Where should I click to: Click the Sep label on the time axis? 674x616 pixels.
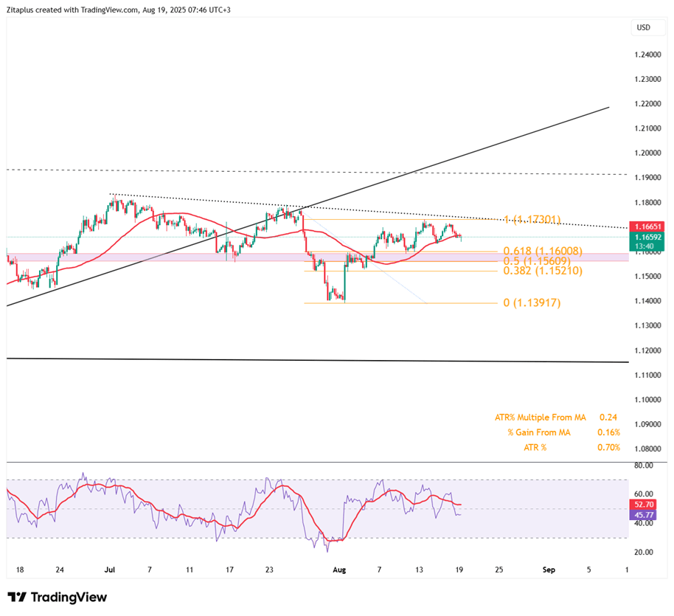click(548, 570)
